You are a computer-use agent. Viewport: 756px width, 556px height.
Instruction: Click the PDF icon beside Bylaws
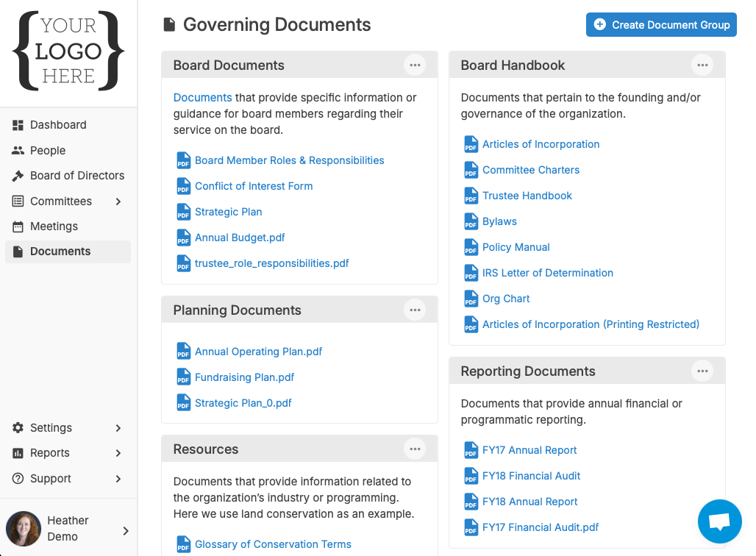[471, 221]
